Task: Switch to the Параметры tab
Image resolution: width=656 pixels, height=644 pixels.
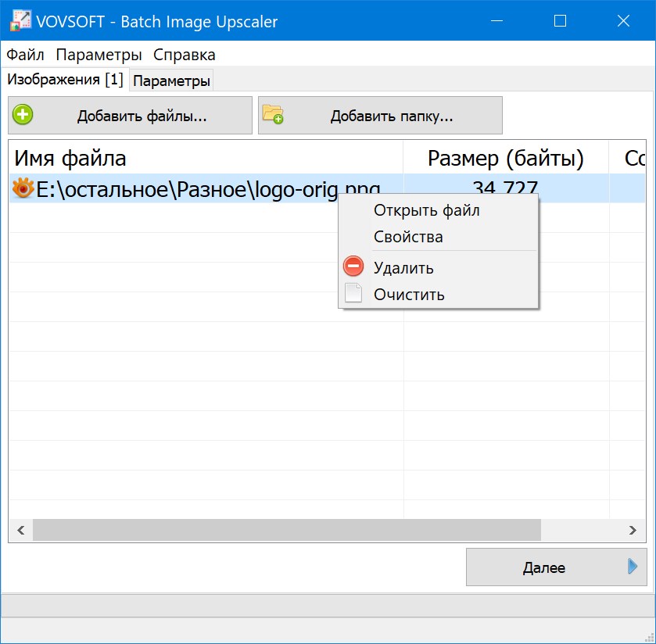Action: [172, 80]
